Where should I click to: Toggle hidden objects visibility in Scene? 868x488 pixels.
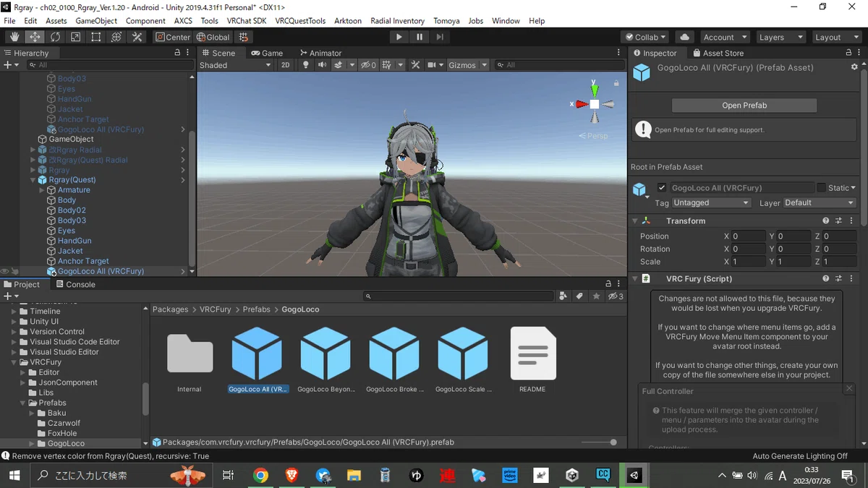[369, 65]
